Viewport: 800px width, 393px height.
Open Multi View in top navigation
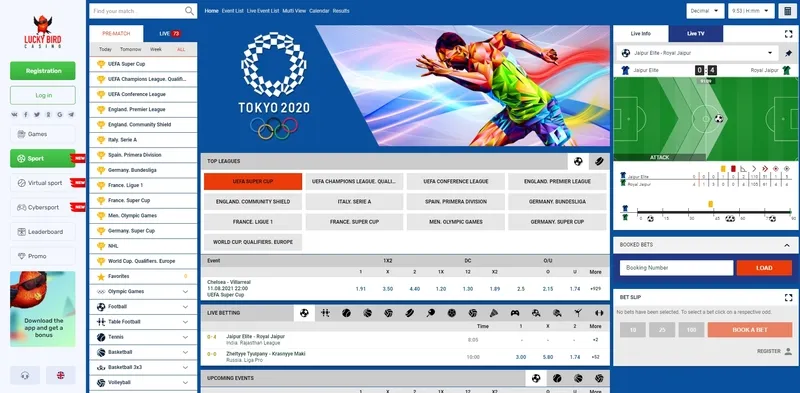[x=294, y=11]
